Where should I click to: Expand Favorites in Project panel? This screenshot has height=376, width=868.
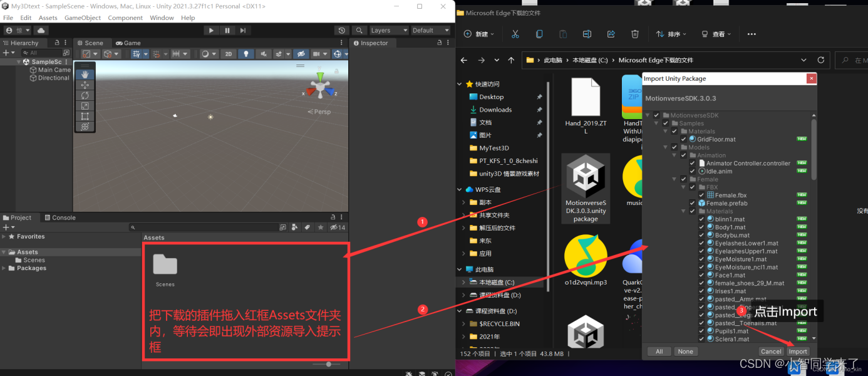coord(4,236)
